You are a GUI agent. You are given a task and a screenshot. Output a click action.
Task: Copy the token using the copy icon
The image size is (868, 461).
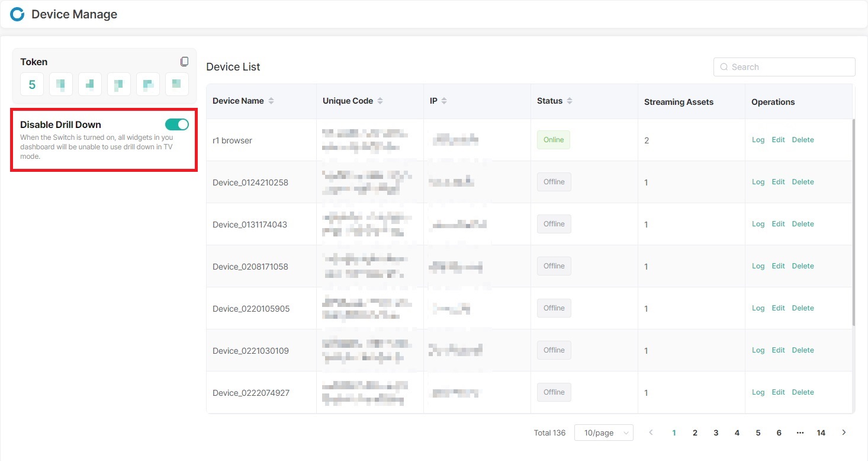184,62
